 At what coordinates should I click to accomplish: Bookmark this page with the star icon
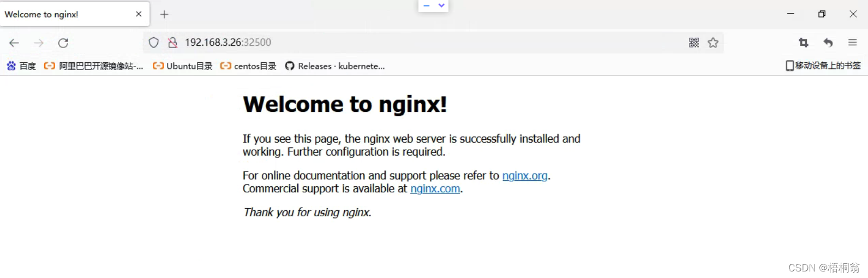point(713,43)
